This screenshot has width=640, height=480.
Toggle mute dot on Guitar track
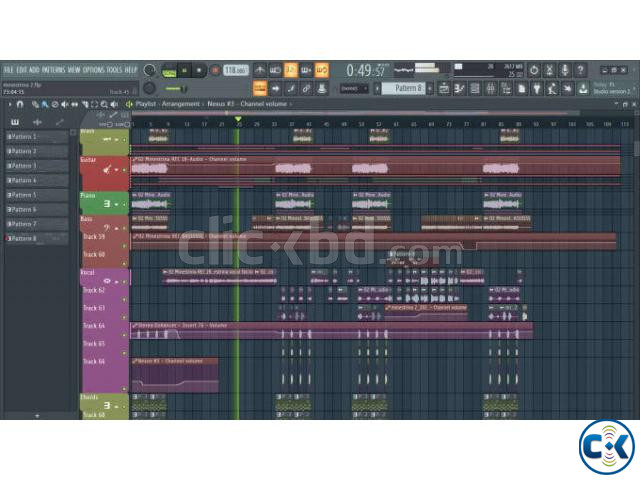pyautogui.click(x=124, y=169)
